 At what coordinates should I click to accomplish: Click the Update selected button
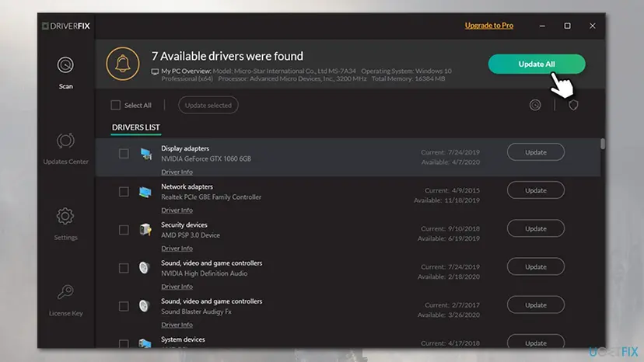coord(208,105)
